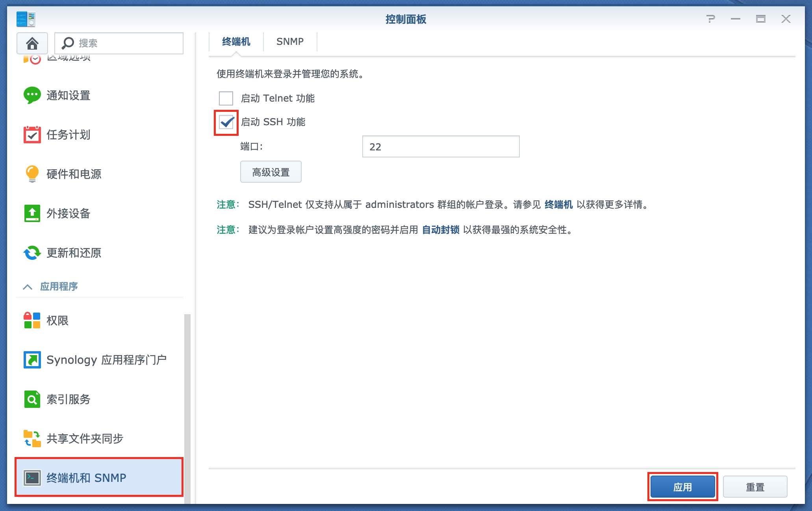Click the SSH port number field
The image size is (812, 511).
(x=440, y=147)
